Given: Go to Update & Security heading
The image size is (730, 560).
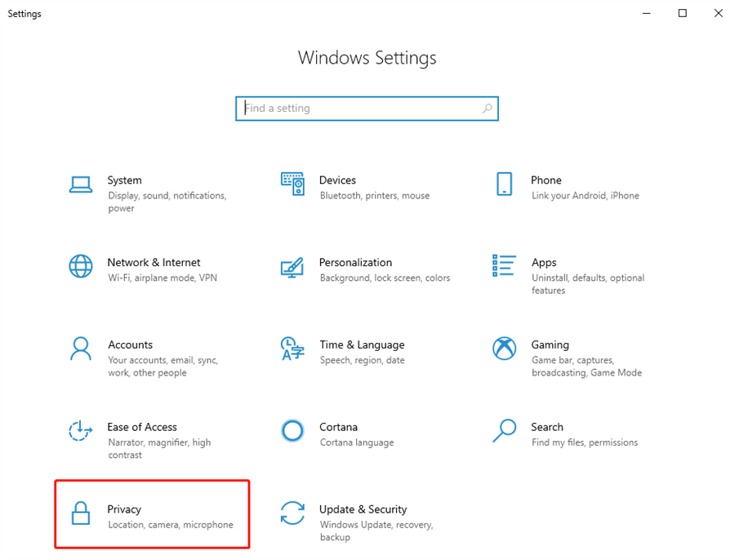Looking at the screenshot, I should click(x=363, y=509).
